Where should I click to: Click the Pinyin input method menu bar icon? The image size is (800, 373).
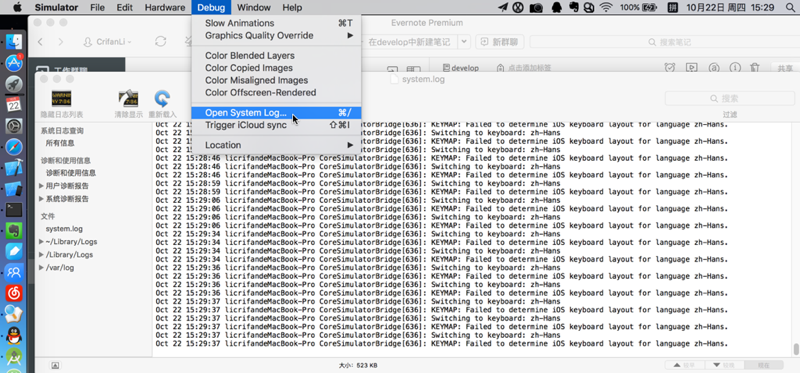coord(672,8)
